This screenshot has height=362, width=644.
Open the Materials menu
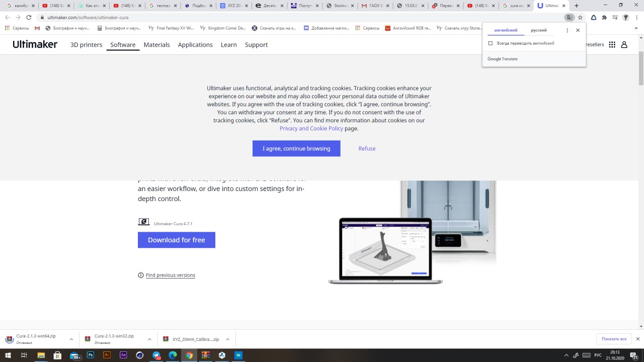coord(156,45)
